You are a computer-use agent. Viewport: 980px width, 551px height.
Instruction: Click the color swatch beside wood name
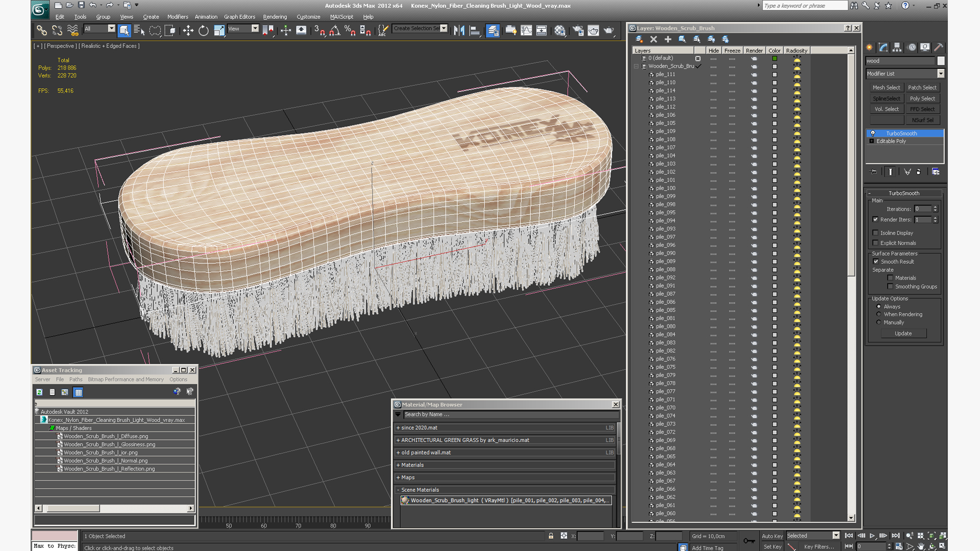point(941,61)
